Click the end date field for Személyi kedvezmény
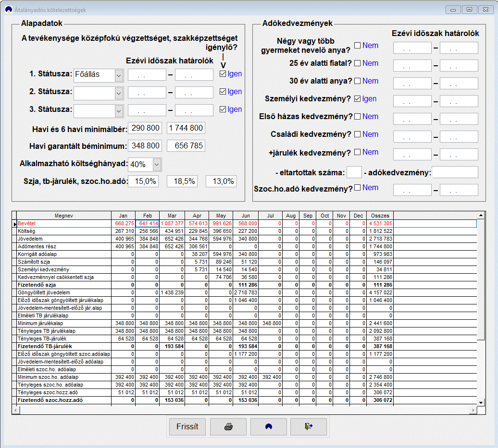Viewport: 498px width, 448px height. tap(459, 101)
